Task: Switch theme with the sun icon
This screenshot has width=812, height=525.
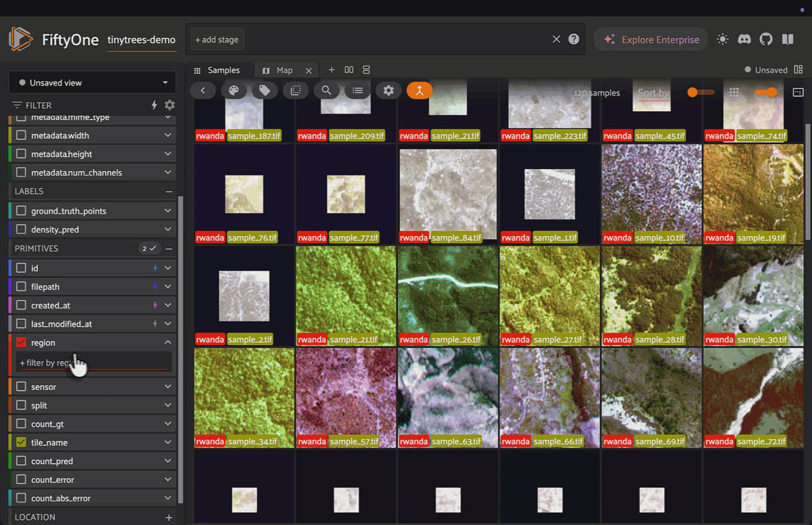Action: [723, 39]
